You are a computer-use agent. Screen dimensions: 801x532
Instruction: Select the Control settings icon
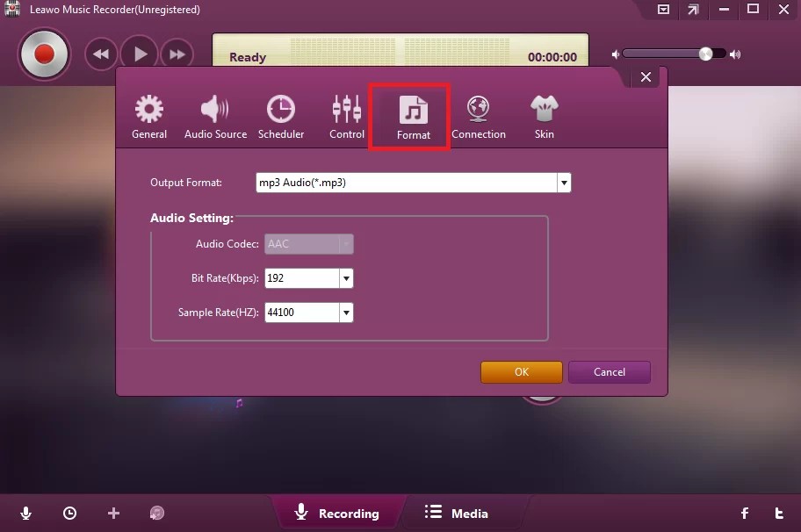pyautogui.click(x=346, y=114)
